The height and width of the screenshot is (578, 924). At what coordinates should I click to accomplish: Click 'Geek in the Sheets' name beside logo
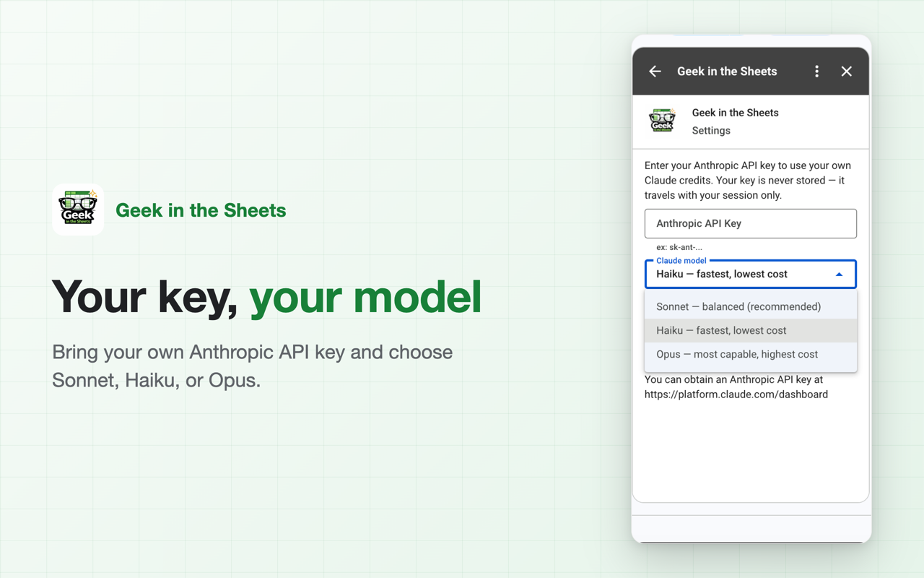(735, 113)
